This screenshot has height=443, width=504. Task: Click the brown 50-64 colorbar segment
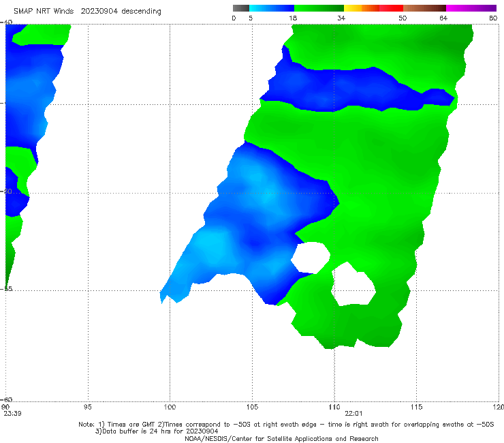(424, 8)
